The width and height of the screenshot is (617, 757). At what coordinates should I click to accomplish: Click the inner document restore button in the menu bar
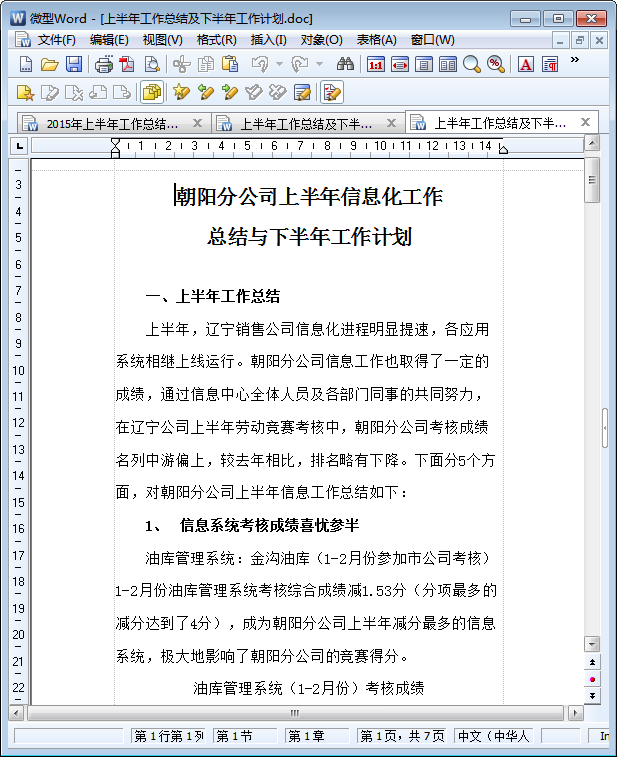tap(580, 41)
